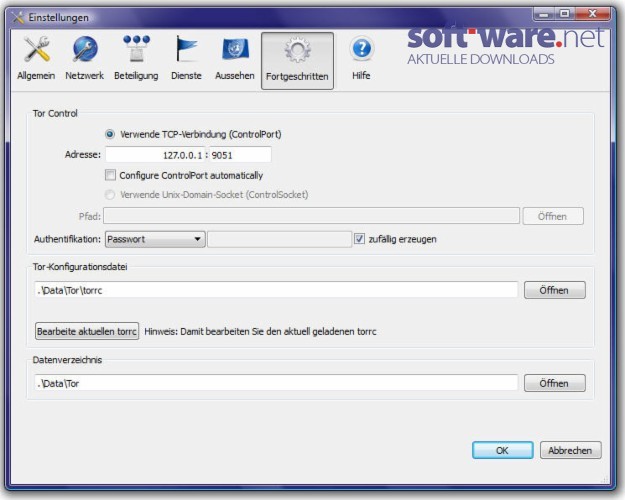Screen dimensions: 625x500
Task: Confirm with the OK button
Action: pos(503,450)
